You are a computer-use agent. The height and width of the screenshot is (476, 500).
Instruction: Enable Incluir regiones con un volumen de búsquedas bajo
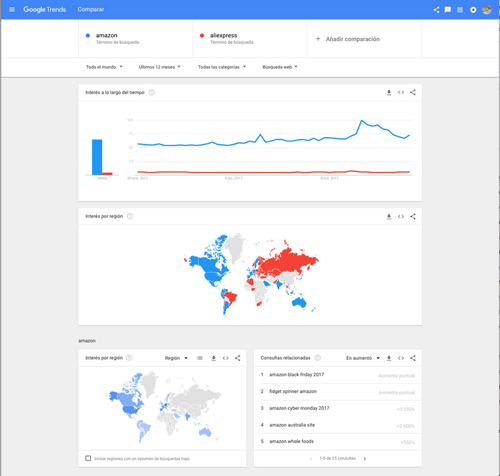pos(88,458)
